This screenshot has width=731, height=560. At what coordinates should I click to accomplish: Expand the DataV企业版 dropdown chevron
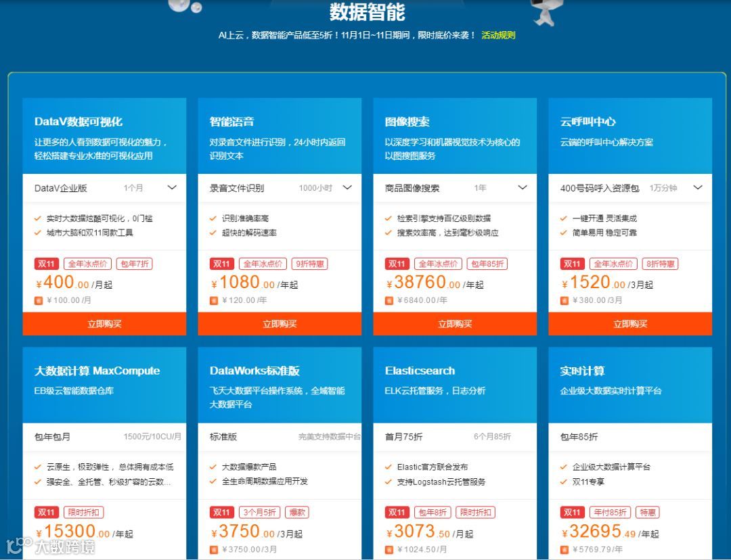point(172,188)
